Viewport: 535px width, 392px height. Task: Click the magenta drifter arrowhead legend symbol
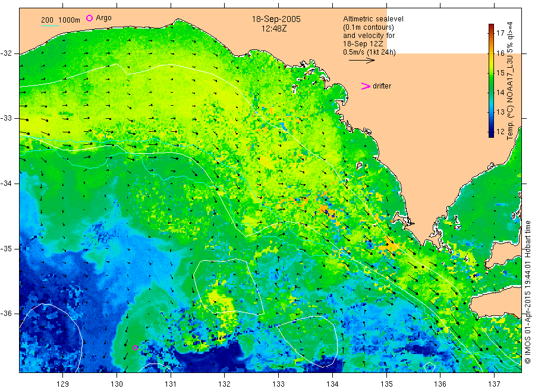(366, 86)
